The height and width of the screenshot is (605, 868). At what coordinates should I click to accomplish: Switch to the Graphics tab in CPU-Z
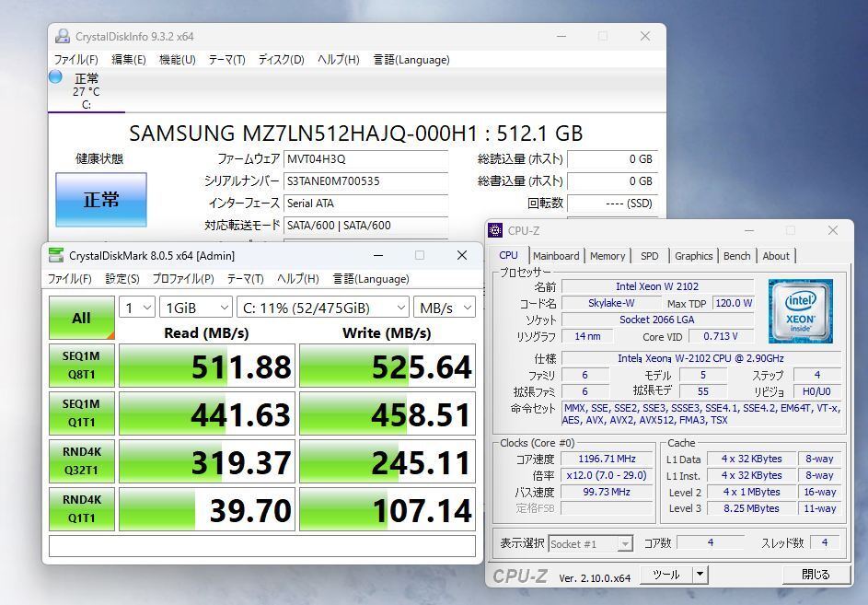(x=694, y=256)
